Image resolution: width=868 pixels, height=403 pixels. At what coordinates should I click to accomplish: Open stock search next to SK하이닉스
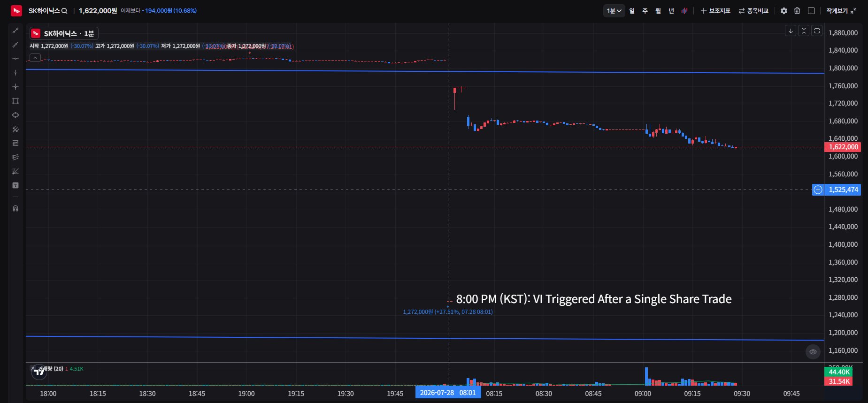point(64,11)
